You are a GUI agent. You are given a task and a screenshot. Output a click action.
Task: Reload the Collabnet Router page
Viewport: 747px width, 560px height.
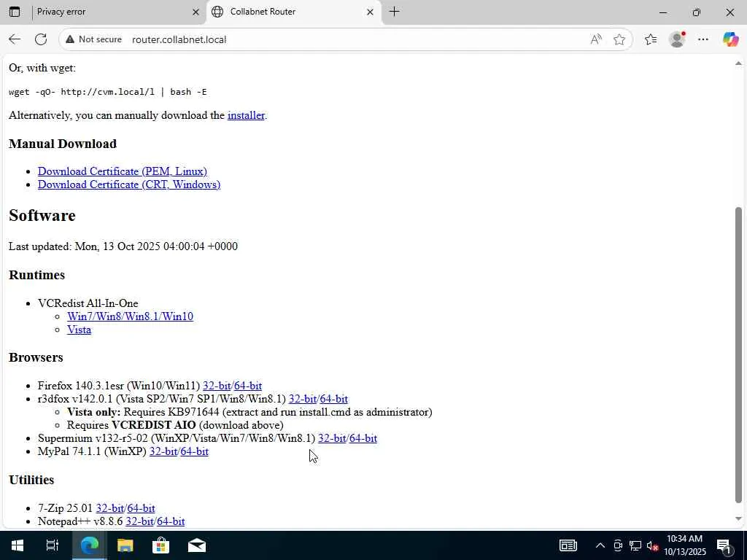pyautogui.click(x=41, y=39)
